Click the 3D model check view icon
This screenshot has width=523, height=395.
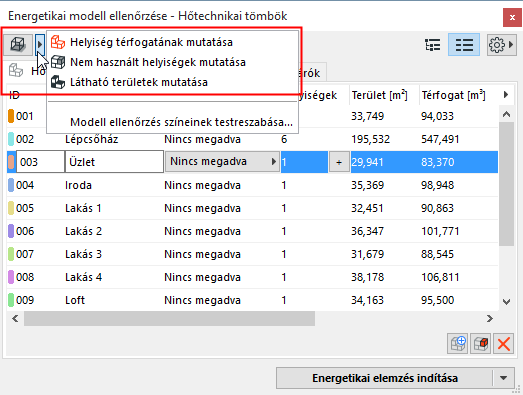(18, 44)
